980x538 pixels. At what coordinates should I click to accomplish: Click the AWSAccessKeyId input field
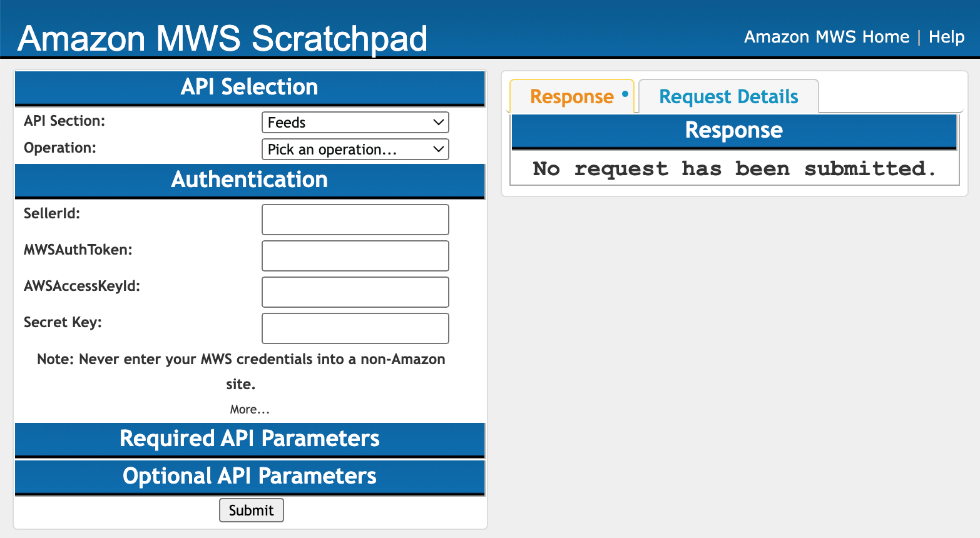[355, 292]
